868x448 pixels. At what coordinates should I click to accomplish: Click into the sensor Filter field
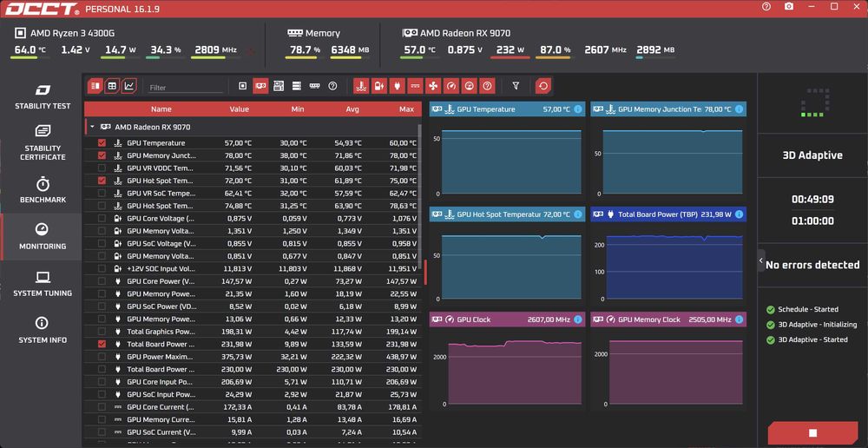pyautogui.click(x=185, y=88)
